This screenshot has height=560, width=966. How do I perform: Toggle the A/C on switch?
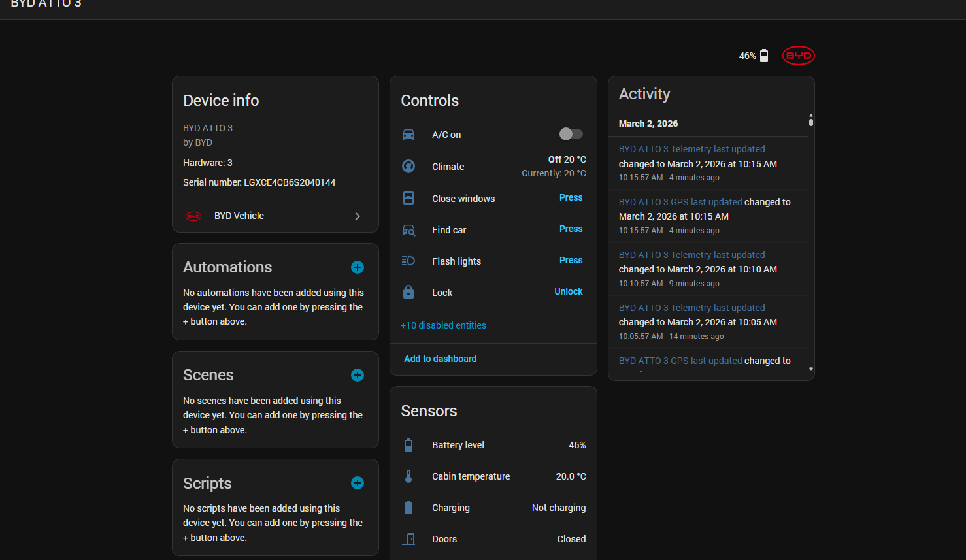coord(571,134)
